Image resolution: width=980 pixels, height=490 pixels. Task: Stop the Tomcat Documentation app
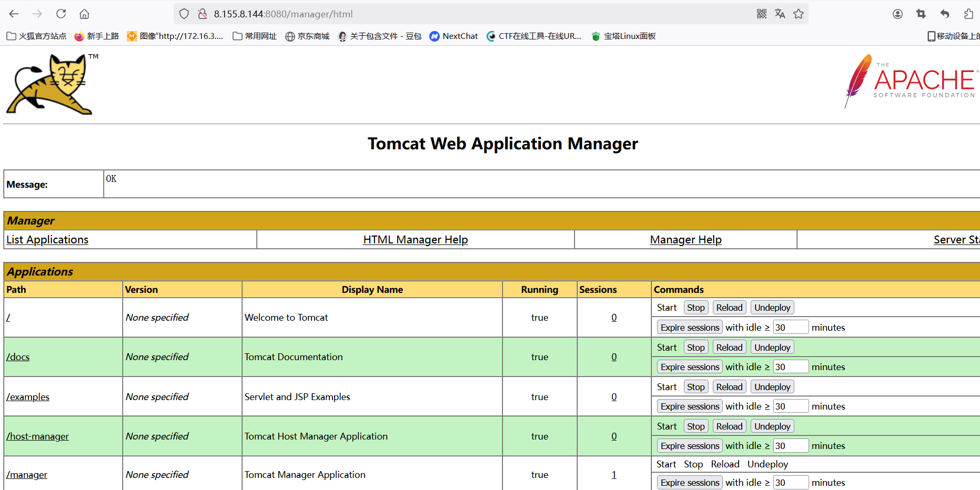coord(696,348)
